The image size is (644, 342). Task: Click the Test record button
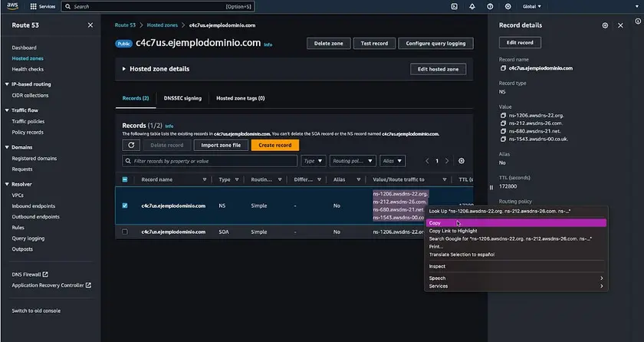[x=374, y=43]
